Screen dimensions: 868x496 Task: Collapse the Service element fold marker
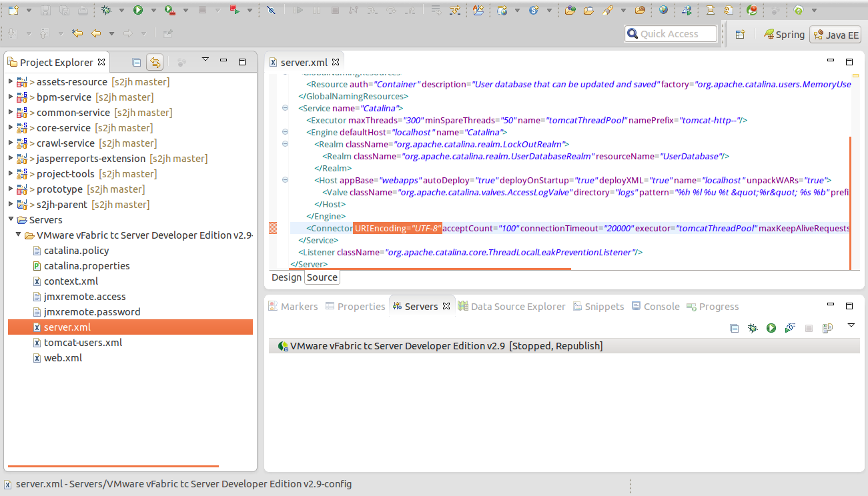285,108
